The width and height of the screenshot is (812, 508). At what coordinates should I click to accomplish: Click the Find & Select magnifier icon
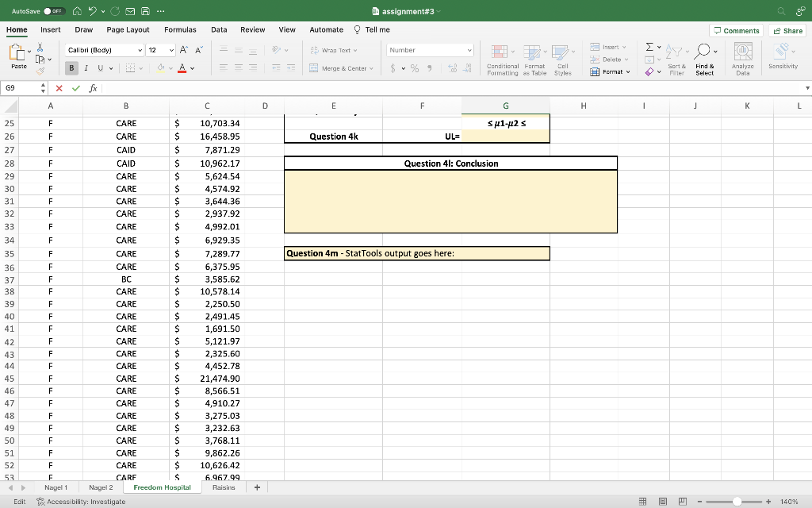pyautogui.click(x=703, y=52)
